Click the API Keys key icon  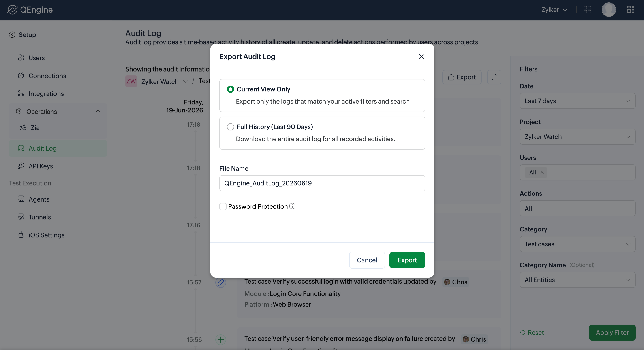[x=21, y=166]
